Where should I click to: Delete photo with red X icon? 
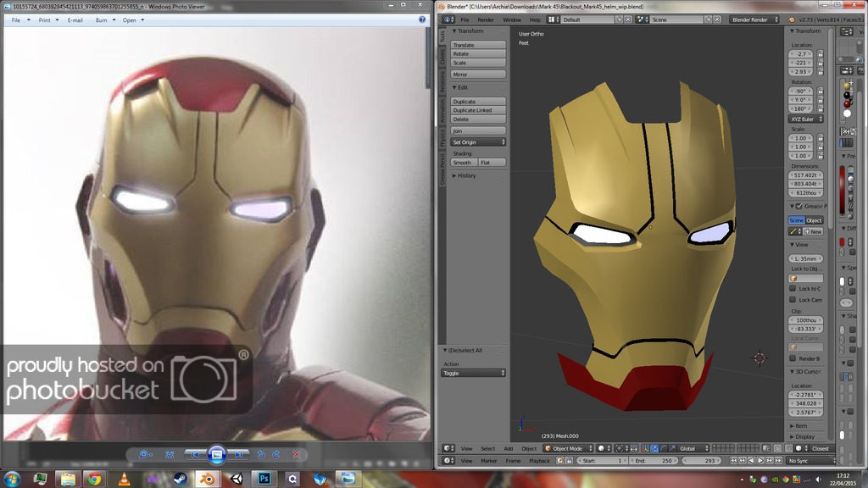coord(297,455)
